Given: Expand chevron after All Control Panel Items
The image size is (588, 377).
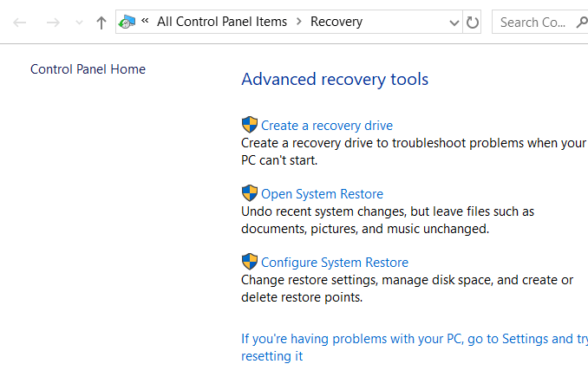Looking at the screenshot, I should coord(298,22).
